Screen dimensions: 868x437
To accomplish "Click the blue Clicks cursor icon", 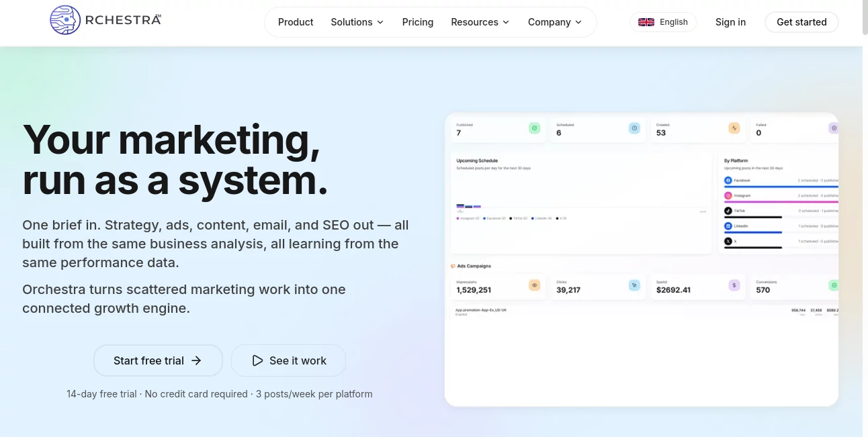I will [x=634, y=285].
